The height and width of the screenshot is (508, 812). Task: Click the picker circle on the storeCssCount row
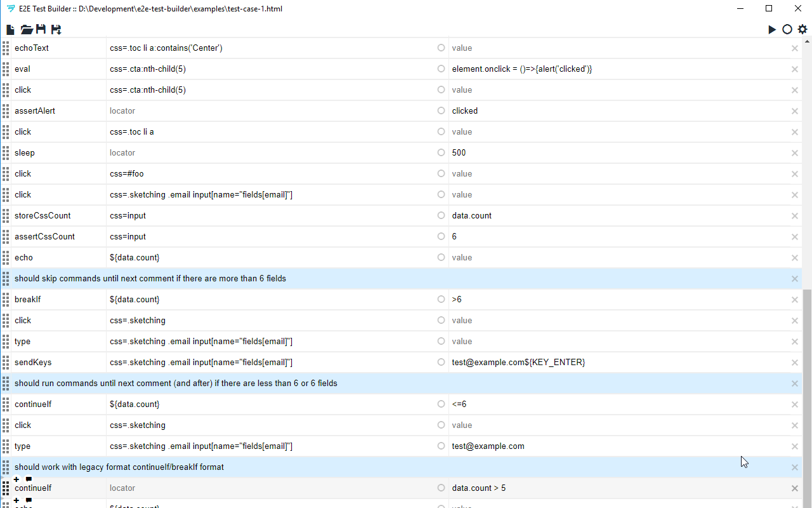441,215
